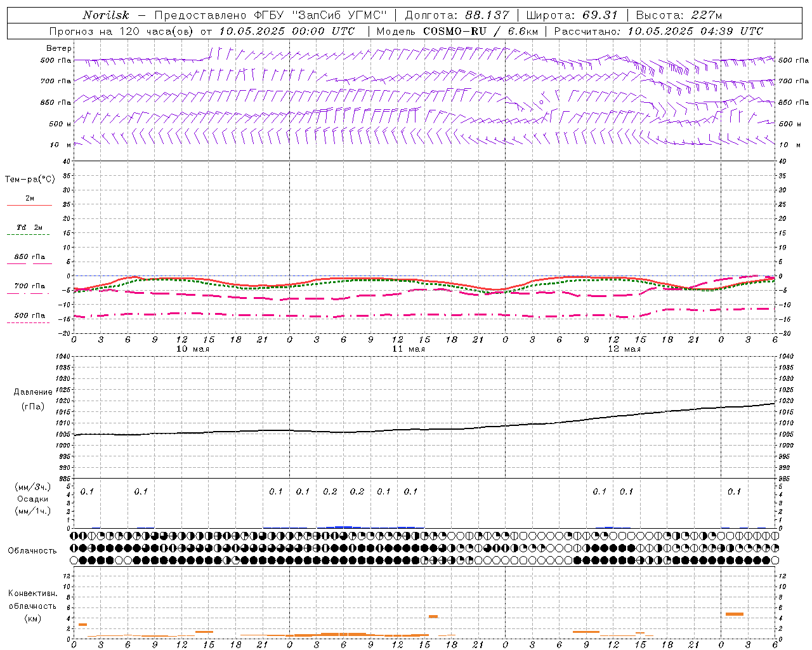Click the Рассчитано: 10.05.2025 04:39 UTC timestamp
812x650 pixels.
point(658,31)
